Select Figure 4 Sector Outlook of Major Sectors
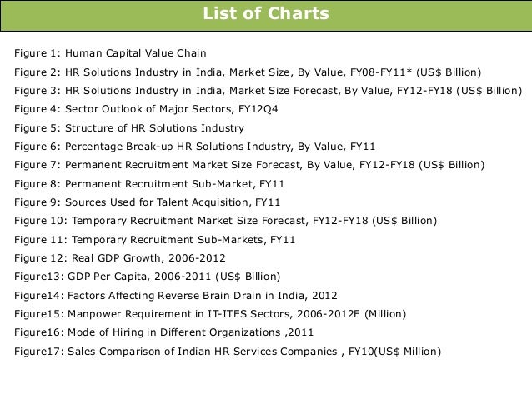 146,109
